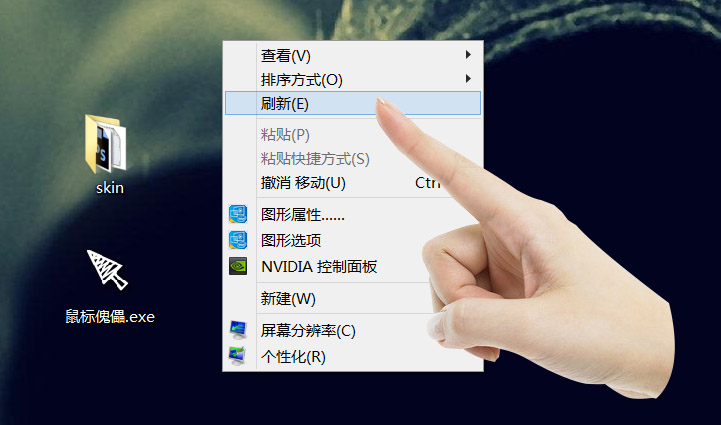Click the monitor icon beside 个性化(R)
This screenshot has width=721, height=425.
click(x=238, y=356)
